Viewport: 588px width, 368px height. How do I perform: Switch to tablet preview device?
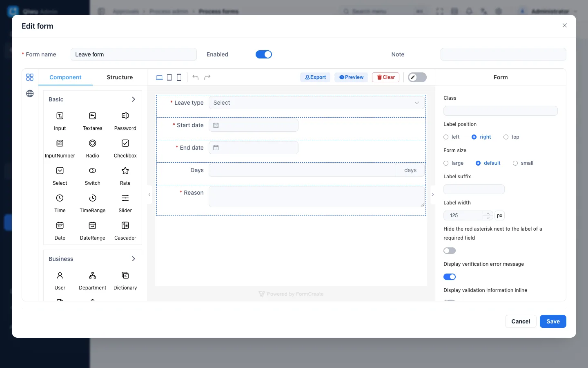[x=169, y=77]
